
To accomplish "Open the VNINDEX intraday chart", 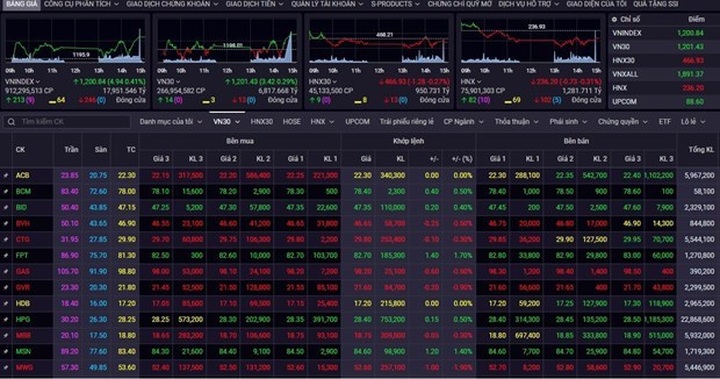I will [x=76, y=41].
